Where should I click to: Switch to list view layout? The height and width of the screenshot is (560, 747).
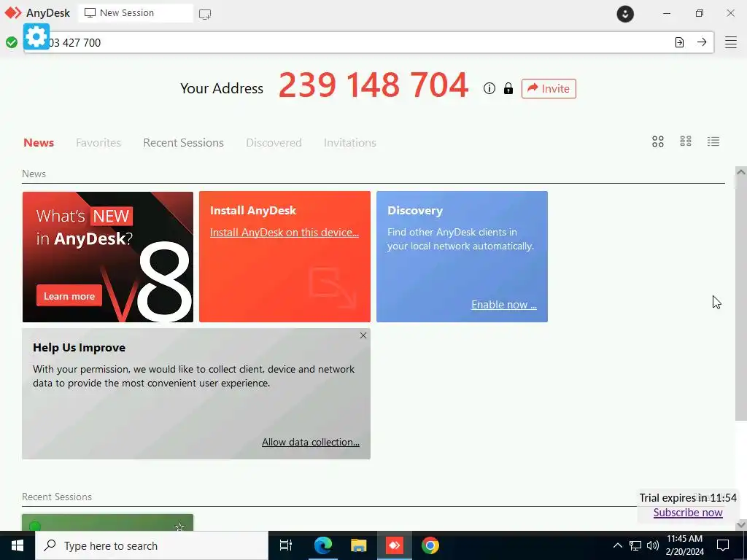(713, 141)
